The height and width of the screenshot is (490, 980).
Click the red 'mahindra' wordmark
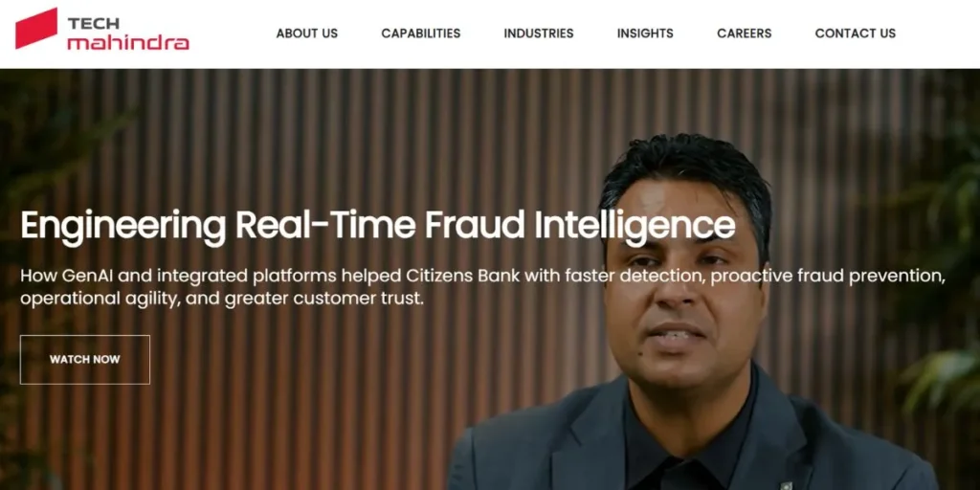128,42
